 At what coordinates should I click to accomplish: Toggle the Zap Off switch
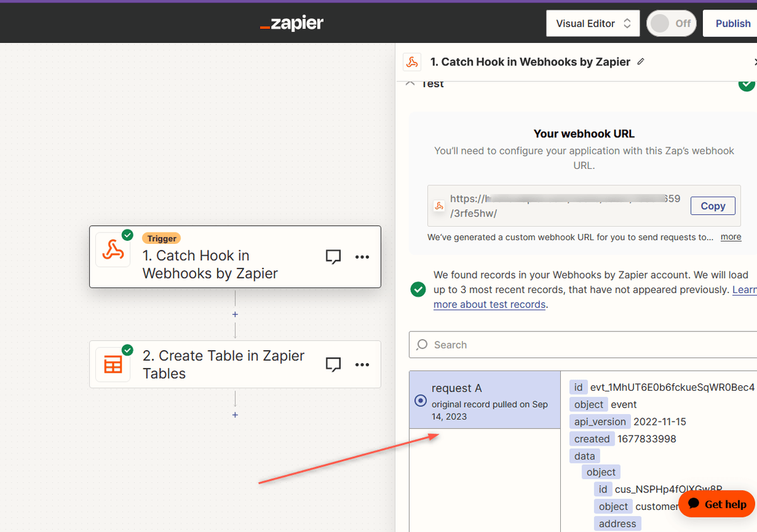671,23
